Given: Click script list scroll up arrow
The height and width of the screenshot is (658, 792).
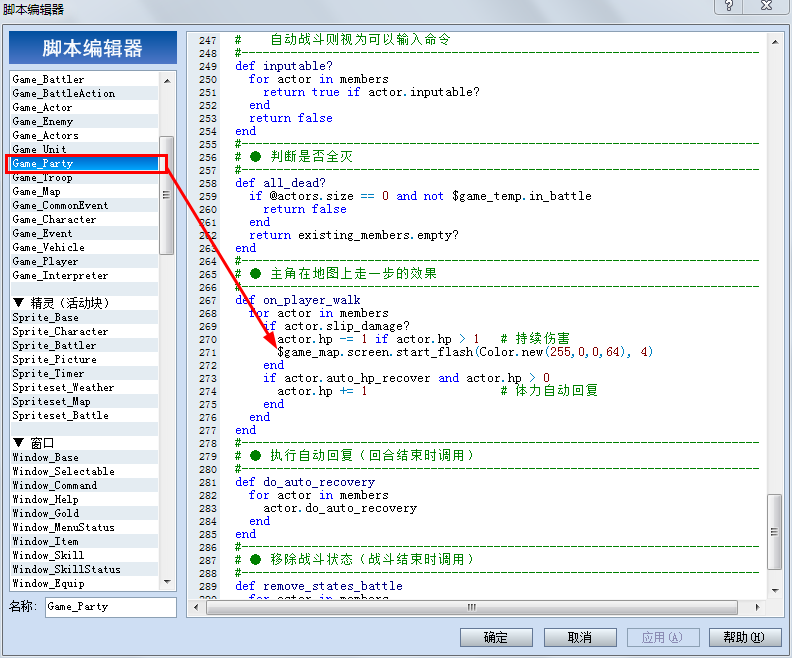Looking at the screenshot, I should (x=167, y=81).
